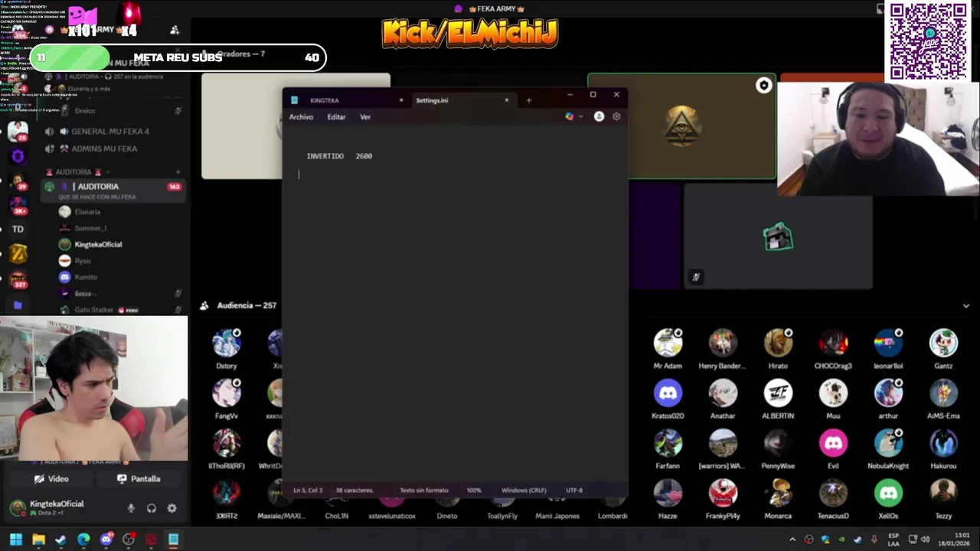Select KingtekaOficial in channel member list
The width and height of the screenshot is (980, 551).
pos(98,245)
